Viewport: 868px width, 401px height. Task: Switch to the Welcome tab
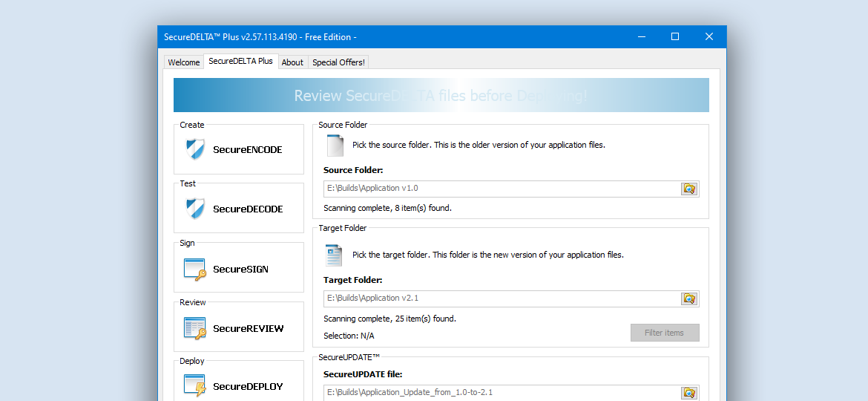point(184,62)
